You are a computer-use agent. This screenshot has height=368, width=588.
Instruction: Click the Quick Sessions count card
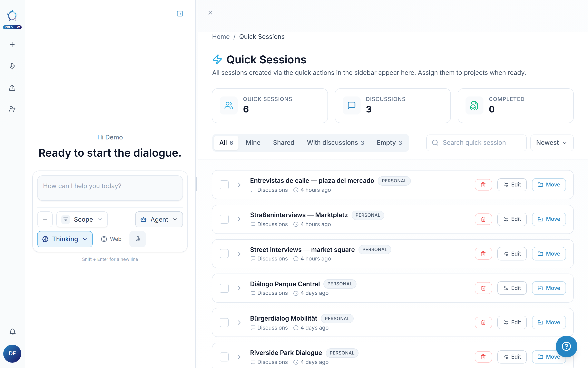[x=270, y=106]
